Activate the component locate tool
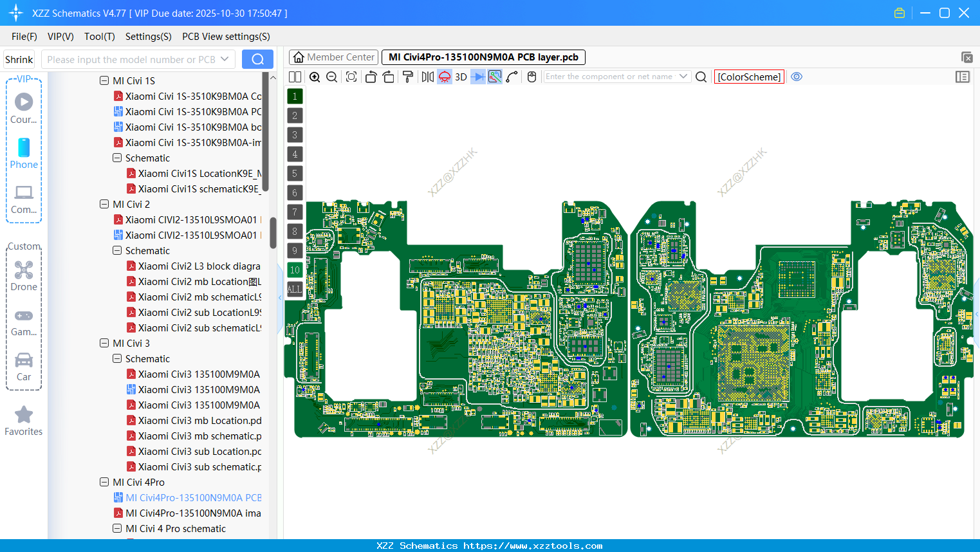This screenshot has height=552, width=980. coord(351,76)
